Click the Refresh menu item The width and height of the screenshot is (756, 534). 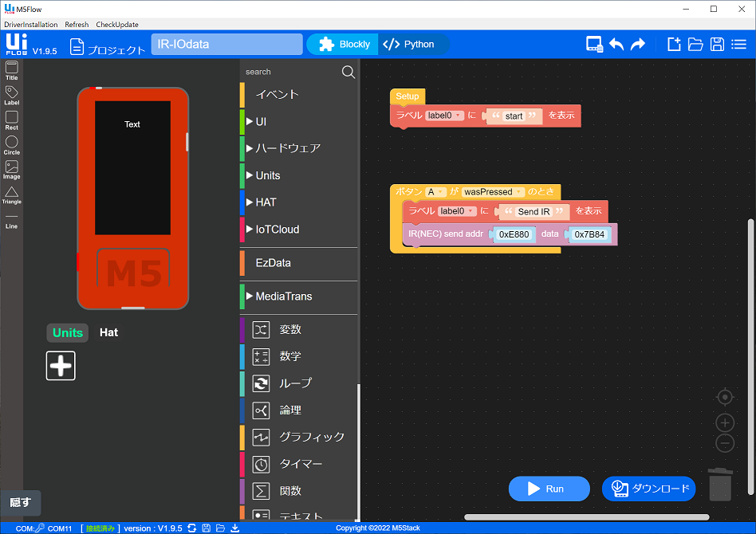point(77,25)
